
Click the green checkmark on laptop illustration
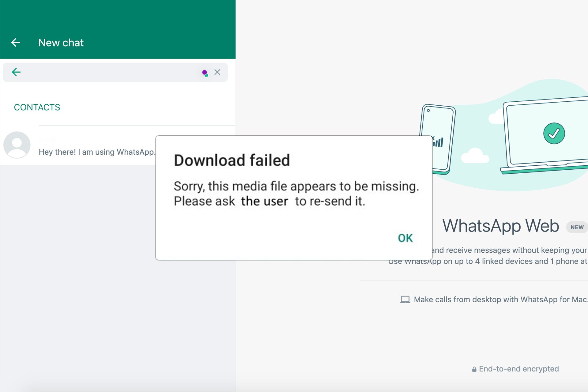(554, 133)
